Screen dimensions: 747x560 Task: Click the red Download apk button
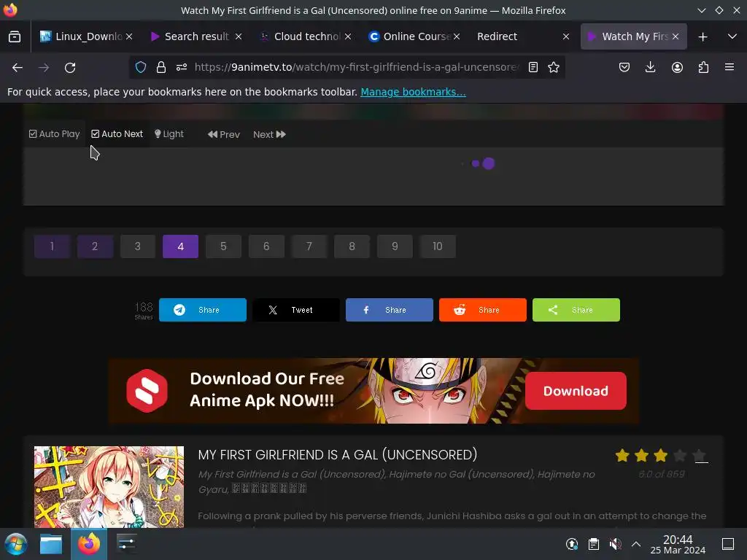576,391
